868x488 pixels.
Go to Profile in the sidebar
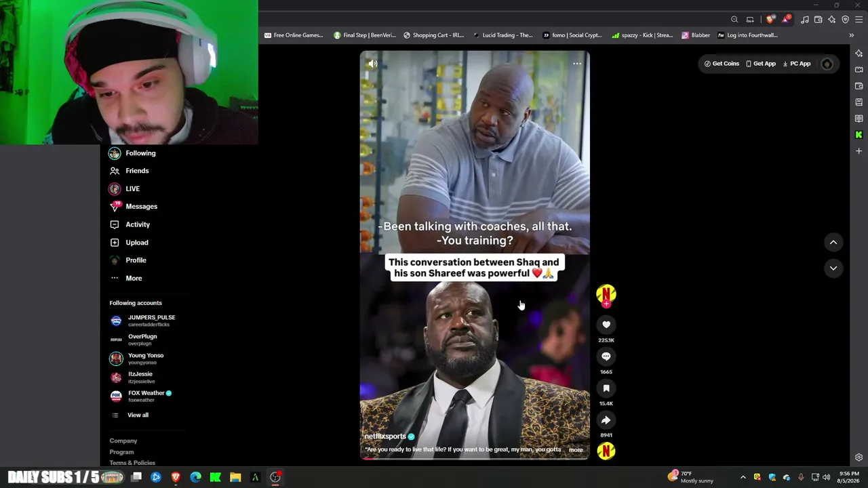[128, 260]
